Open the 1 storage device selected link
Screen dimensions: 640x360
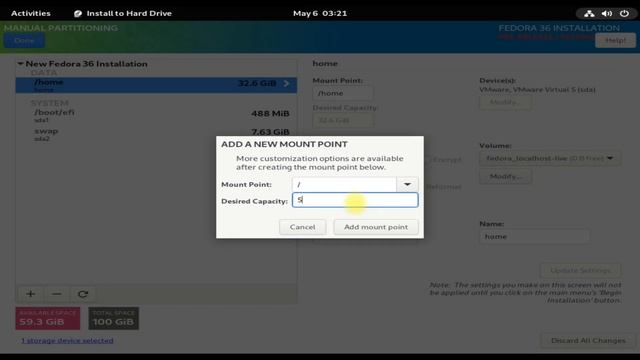[x=67, y=340]
